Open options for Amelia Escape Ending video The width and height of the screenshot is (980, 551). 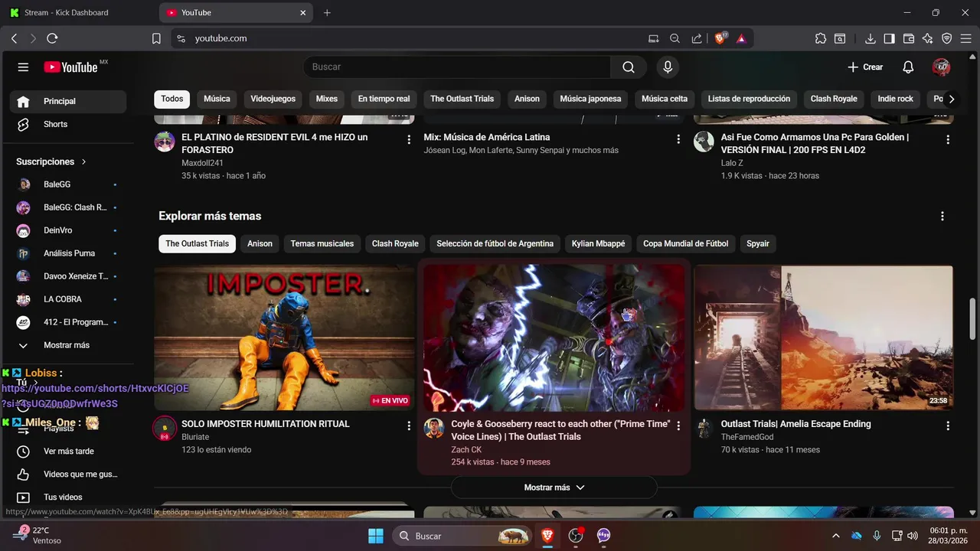pyautogui.click(x=948, y=425)
